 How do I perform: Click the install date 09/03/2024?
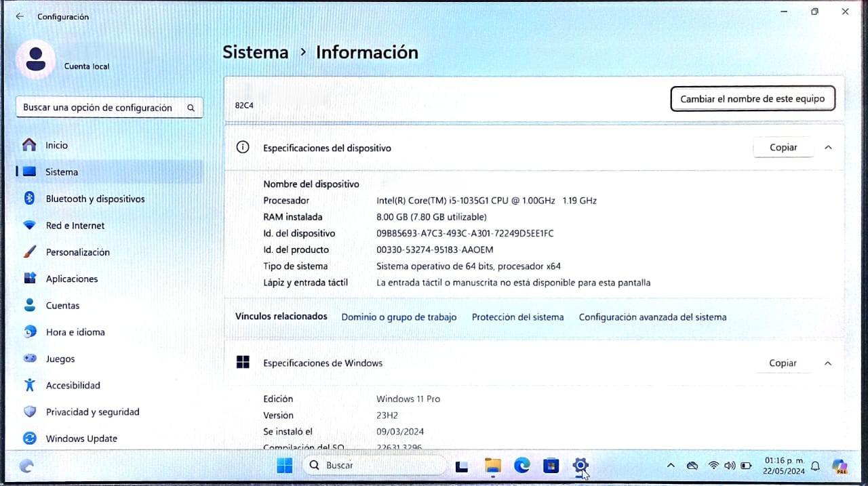tap(400, 432)
